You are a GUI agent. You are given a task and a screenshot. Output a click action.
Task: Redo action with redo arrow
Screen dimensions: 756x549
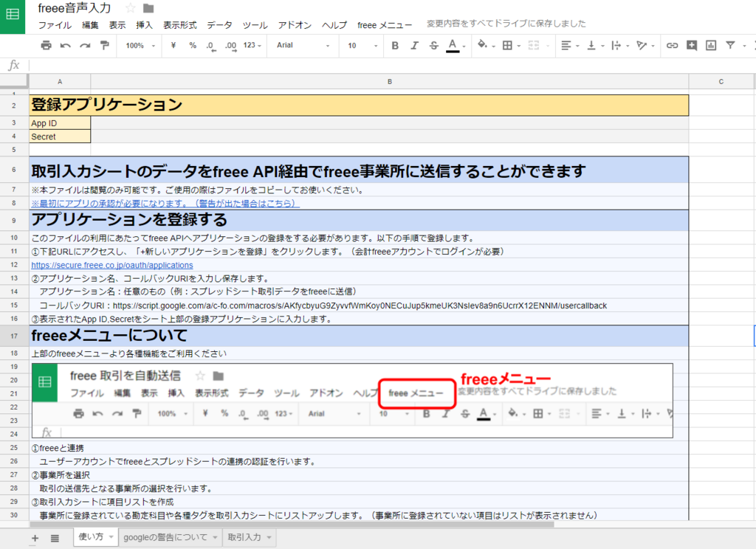pyautogui.click(x=86, y=45)
